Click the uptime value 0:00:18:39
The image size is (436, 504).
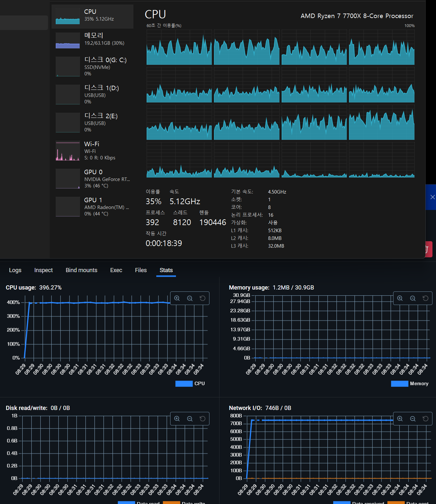[x=164, y=243]
